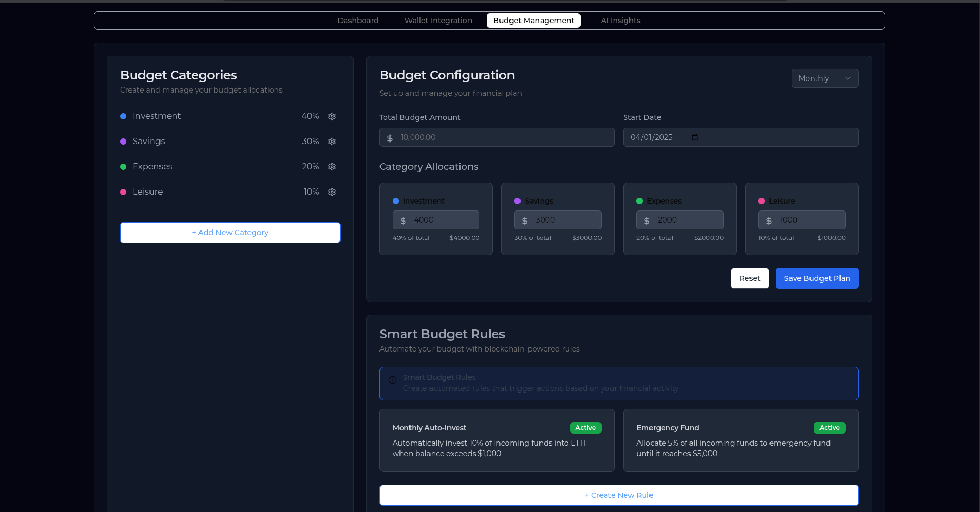Screen dimensions: 980x512
Task: Open settings gear for Expenses category
Action: click(x=332, y=167)
